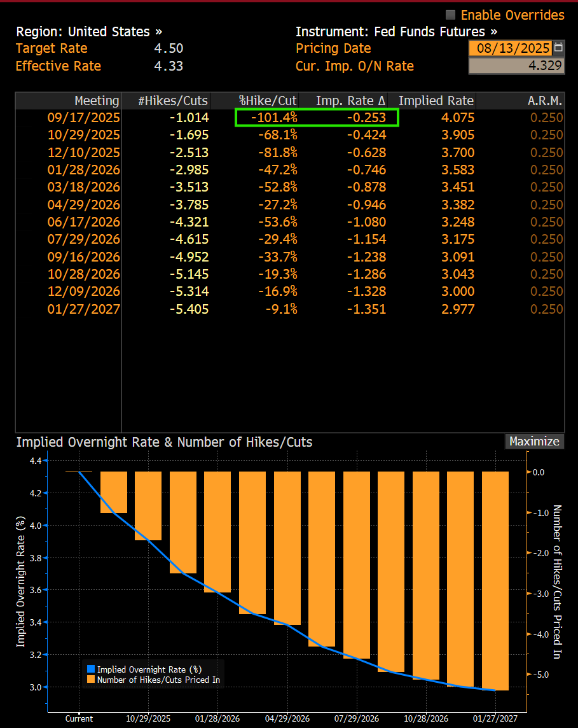
Task: Click the 4.075 implied rate value
Action: (x=458, y=118)
